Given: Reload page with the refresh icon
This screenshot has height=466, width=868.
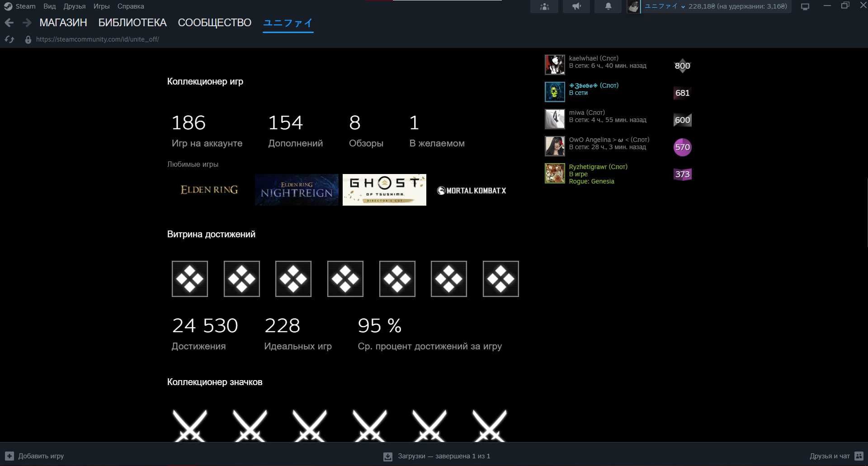Looking at the screenshot, I should pos(9,39).
